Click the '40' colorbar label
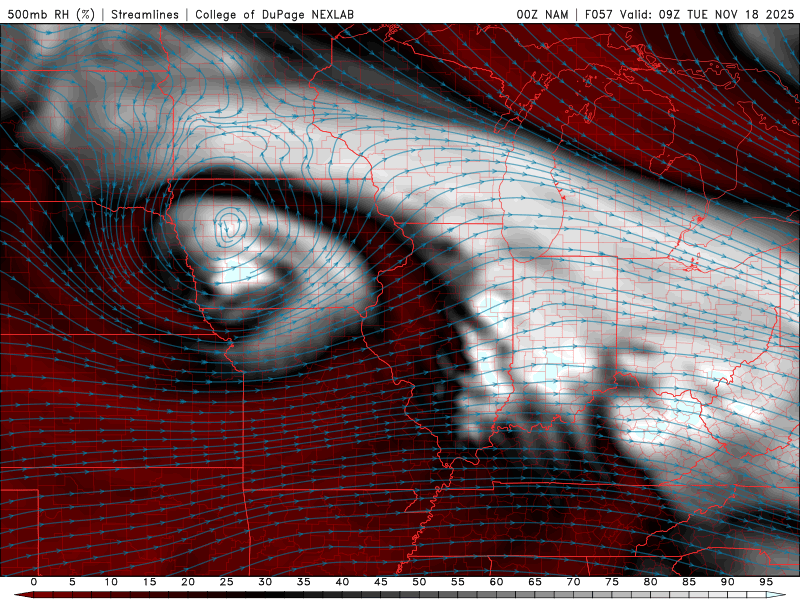This screenshot has width=800, height=600. [x=342, y=582]
